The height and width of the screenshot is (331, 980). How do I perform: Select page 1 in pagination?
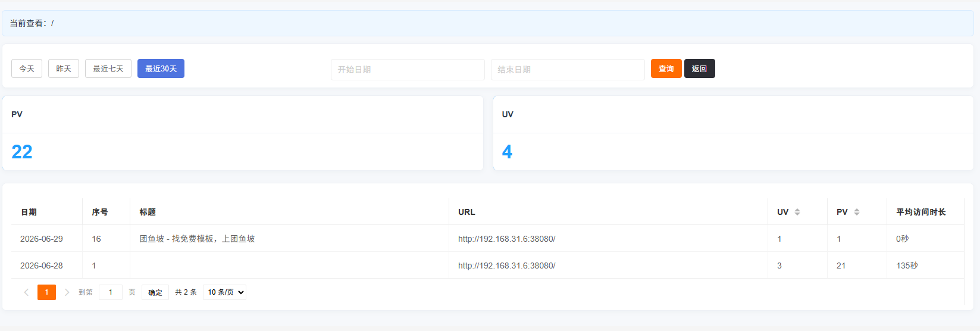tap(46, 292)
